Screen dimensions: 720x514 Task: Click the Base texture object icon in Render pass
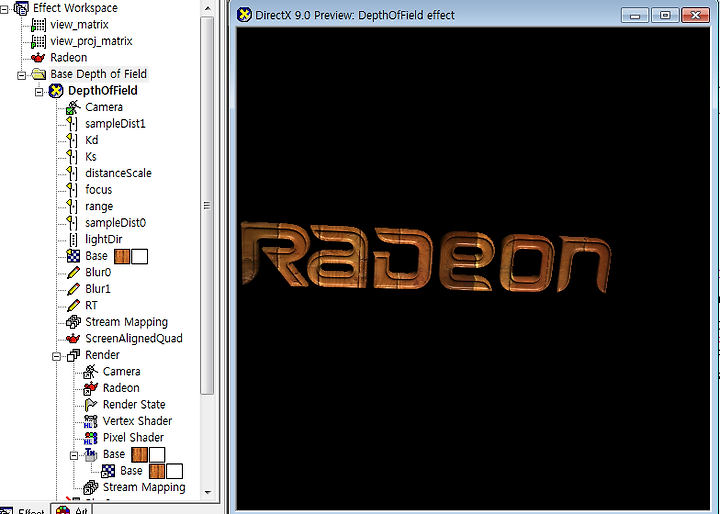(x=91, y=455)
